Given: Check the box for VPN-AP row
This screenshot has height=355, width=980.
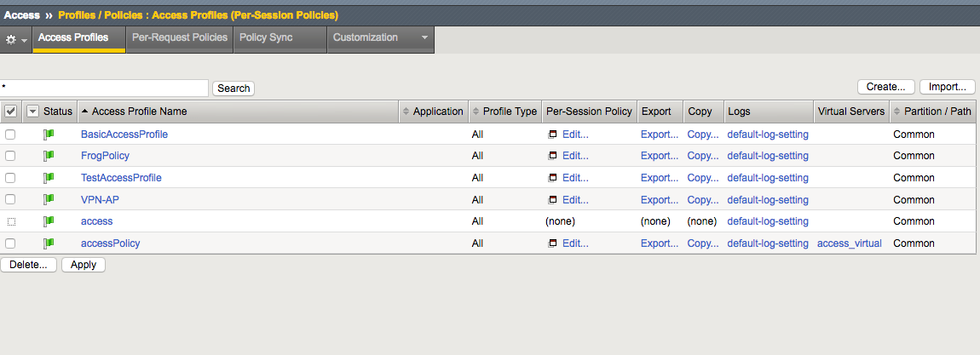Looking at the screenshot, I should [x=10, y=200].
